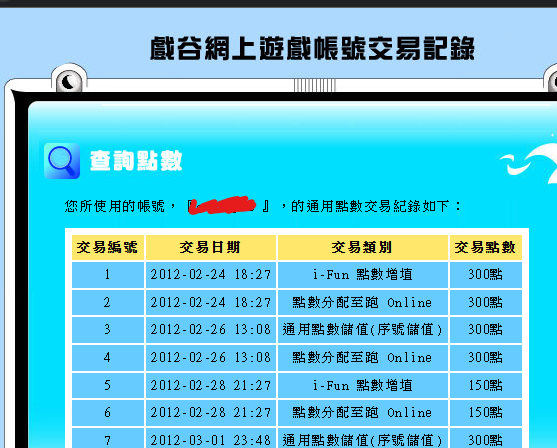Click i-Fun 點數增值 in row 1
The height and width of the screenshot is (448, 557).
[363, 275]
